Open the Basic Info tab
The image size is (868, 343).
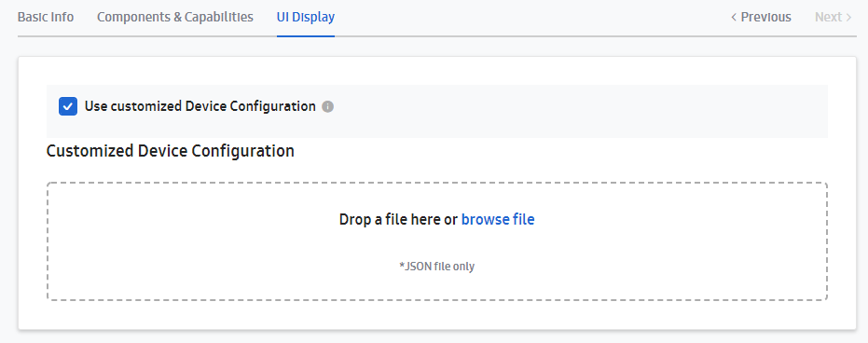pyautogui.click(x=46, y=17)
